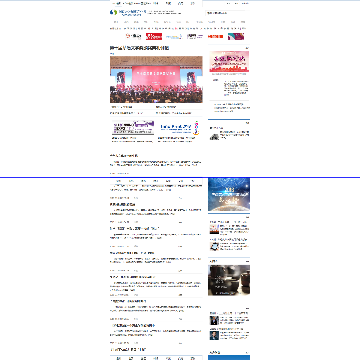
Task: Open the sidebar thumbnail showing a tablet device
Action: point(214,246)
